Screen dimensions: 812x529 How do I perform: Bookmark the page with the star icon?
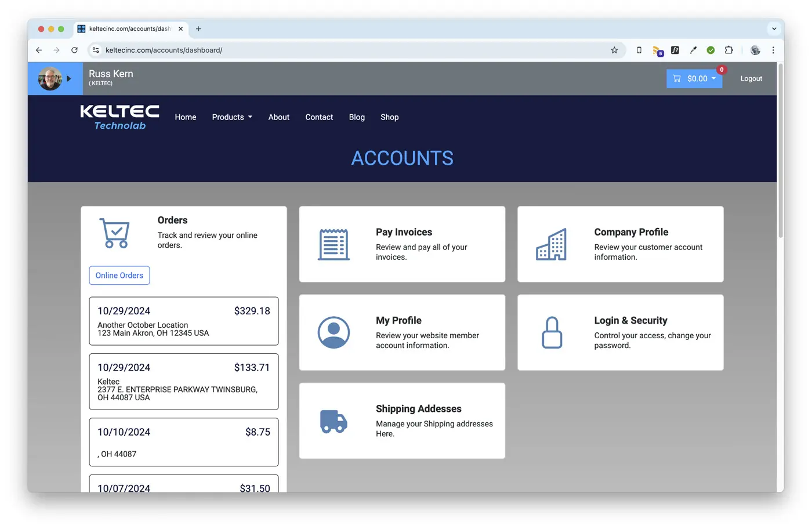(x=614, y=50)
